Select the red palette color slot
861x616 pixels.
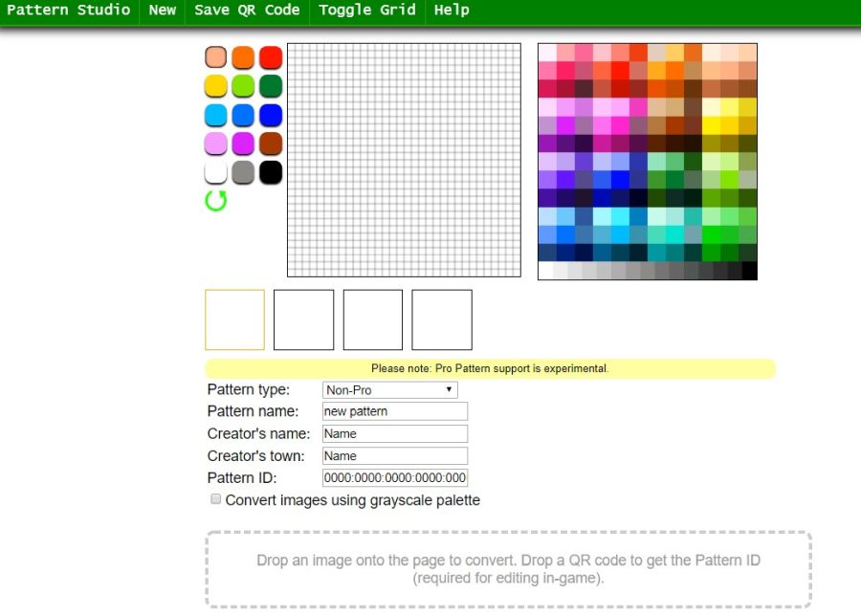tap(271, 57)
